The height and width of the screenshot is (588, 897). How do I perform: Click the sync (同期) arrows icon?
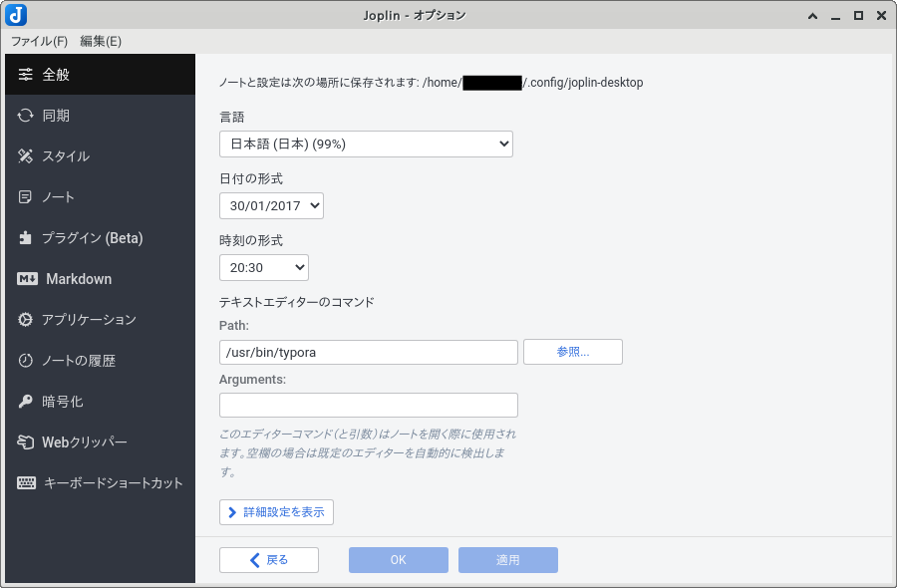pos(25,116)
